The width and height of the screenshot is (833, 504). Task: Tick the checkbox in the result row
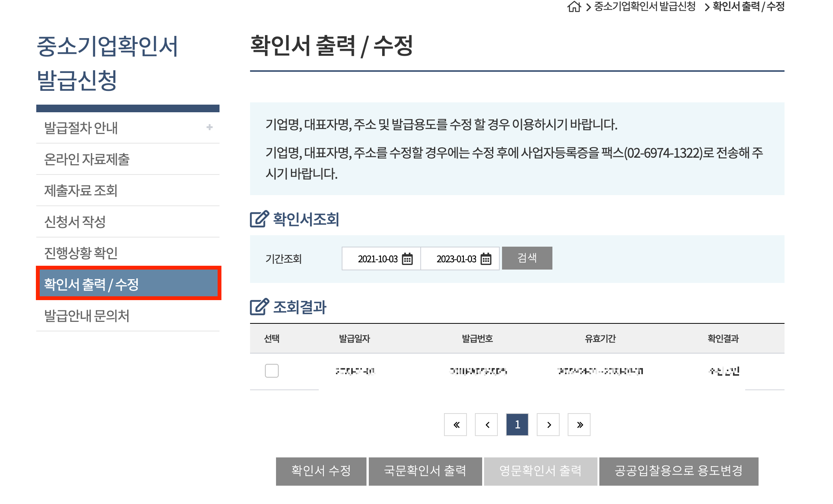(x=272, y=371)
